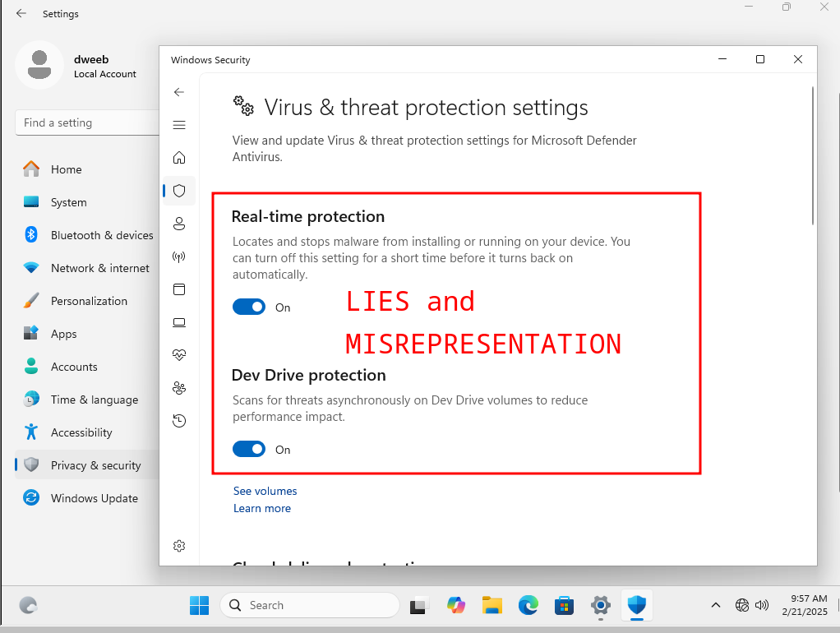Click the Find a setting search box

pyautogui.click(x=86, y=122)
